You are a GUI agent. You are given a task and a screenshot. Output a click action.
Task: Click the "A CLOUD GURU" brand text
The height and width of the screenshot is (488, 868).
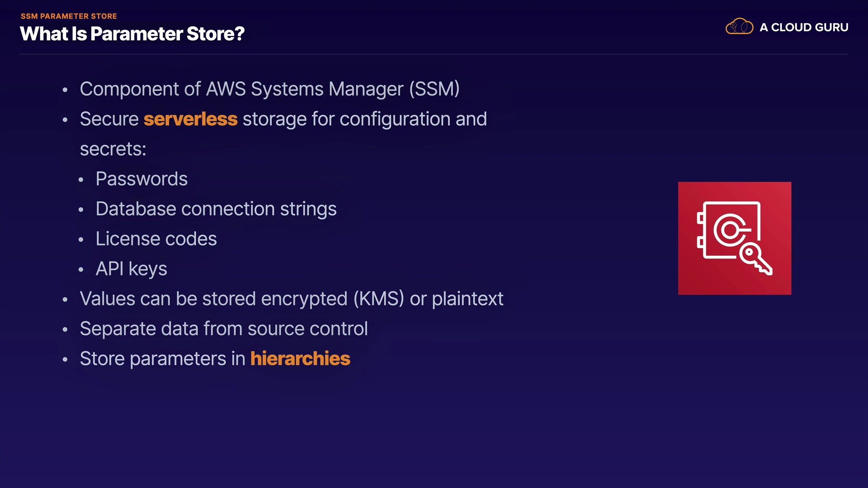(x=804, y=28)
